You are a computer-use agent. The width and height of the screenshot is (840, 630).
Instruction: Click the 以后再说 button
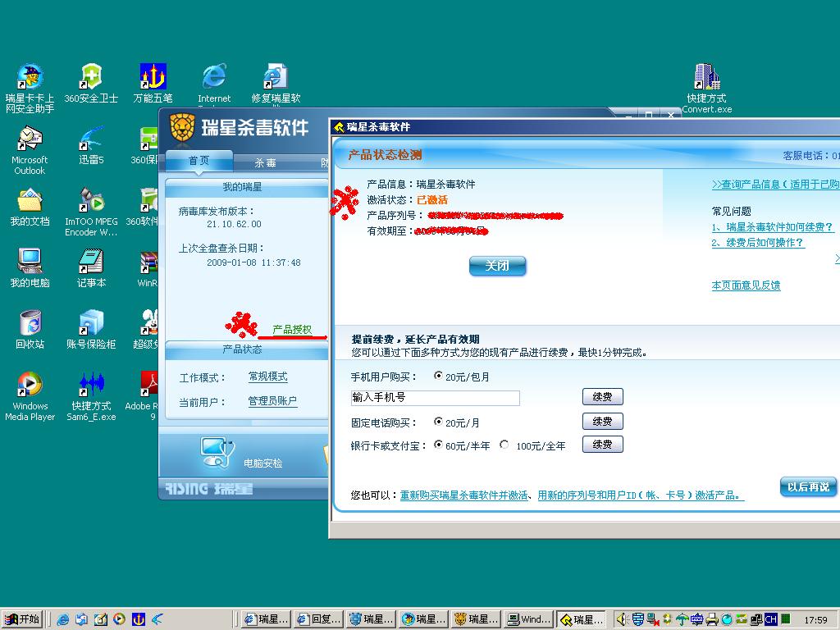[808, 487]
